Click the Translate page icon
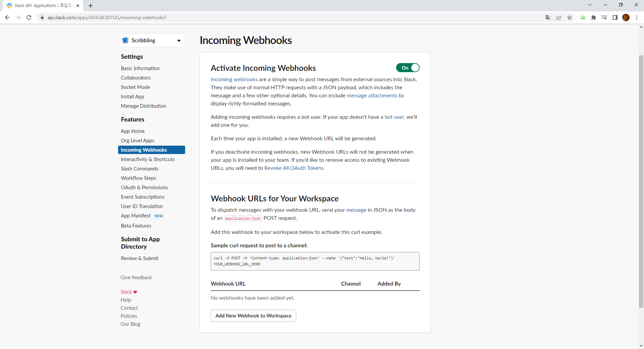 tap(548, 17)
